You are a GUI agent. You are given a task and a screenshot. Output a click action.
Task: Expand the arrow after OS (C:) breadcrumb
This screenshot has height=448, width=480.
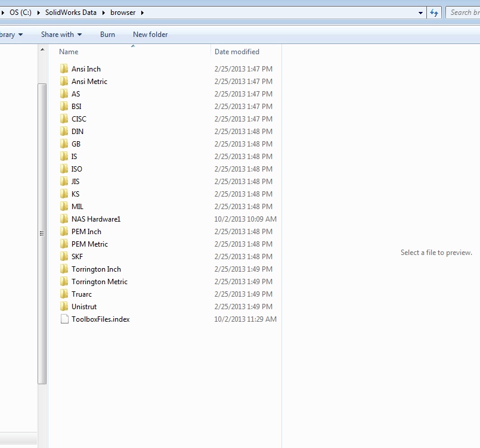(x=39, y=13)
